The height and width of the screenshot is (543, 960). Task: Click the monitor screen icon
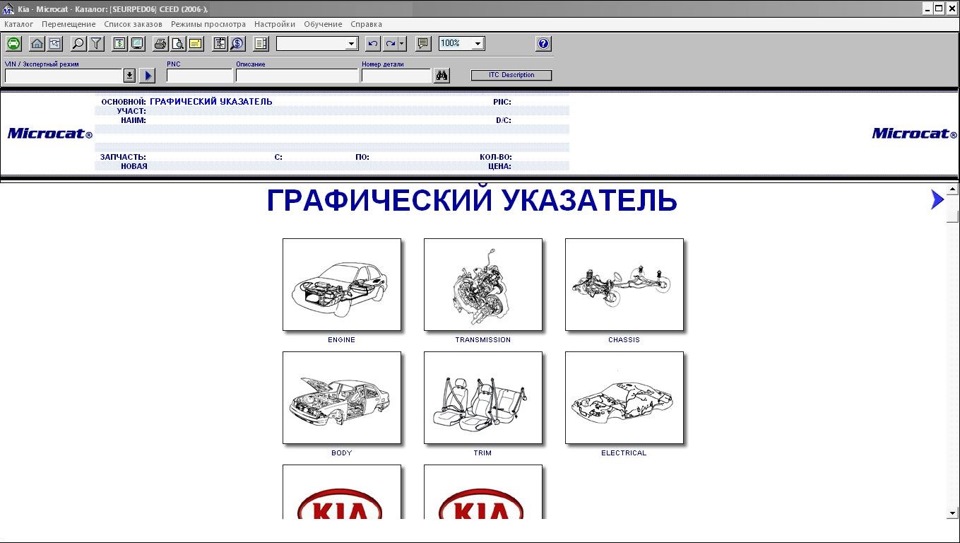click(x=137, y=43)
